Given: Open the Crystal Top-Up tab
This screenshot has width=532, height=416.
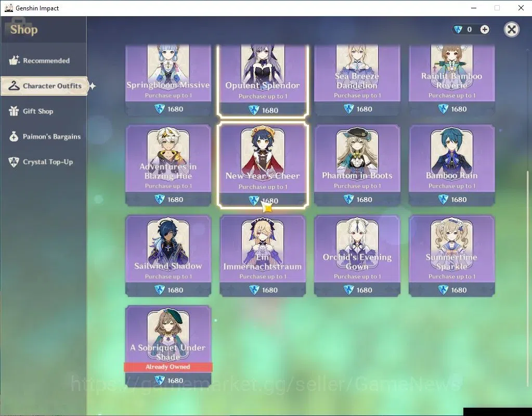Looking at the screenshot, I should [44, 162].
